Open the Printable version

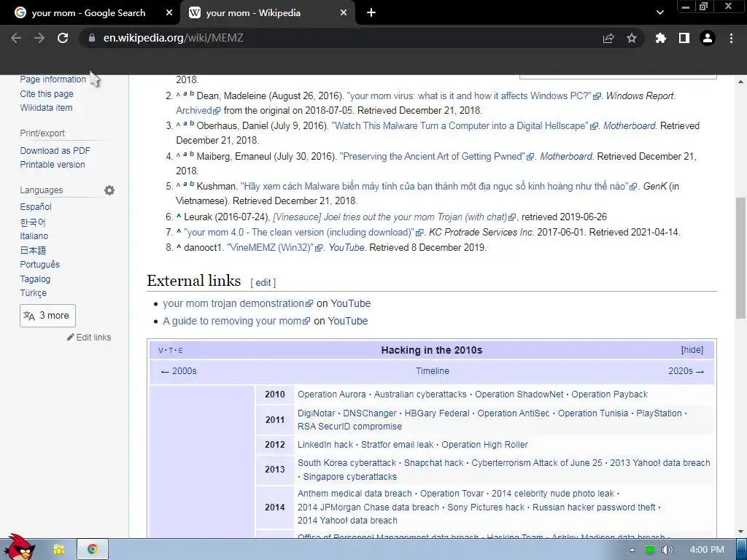pyautogui.click(x=53, y=164)
